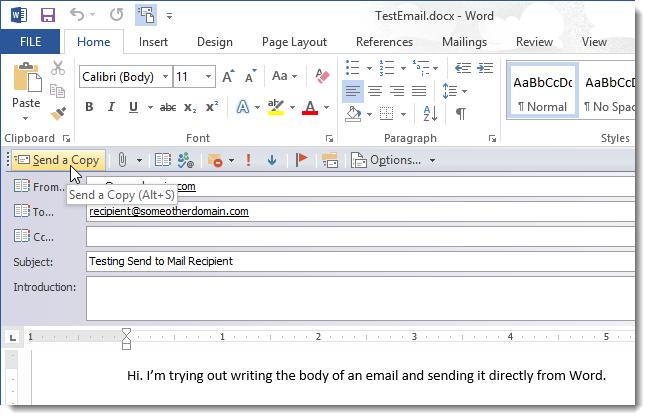Click the Format Painter brush icon
Image resolution: width=650 pixels, height=420 pixels.
[x=58, y=113]
